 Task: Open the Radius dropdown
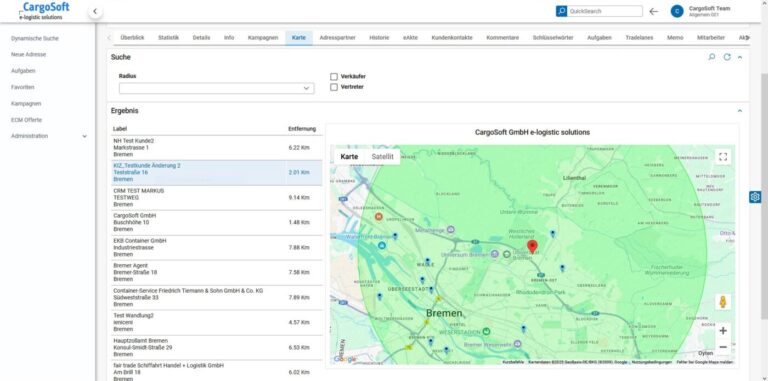click(x=216, y=88)
